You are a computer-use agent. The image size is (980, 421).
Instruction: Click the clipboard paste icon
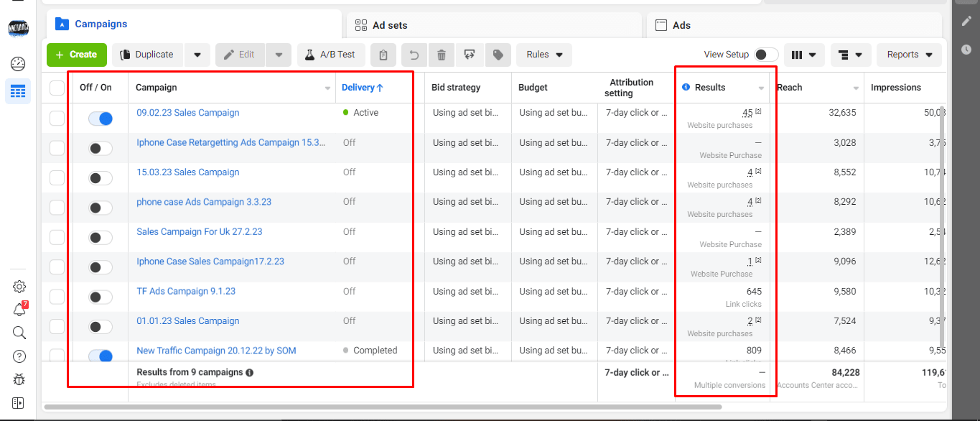(383, 55)
